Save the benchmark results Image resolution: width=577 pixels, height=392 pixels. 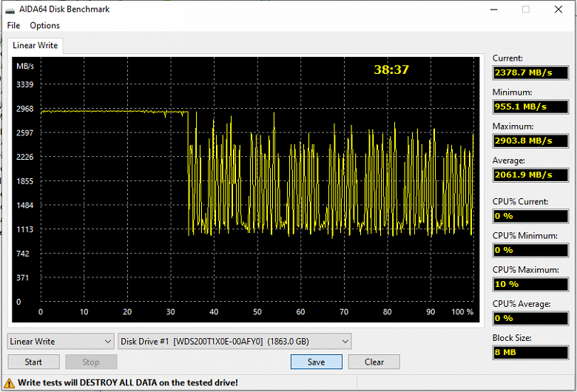(x=316, y=362)
